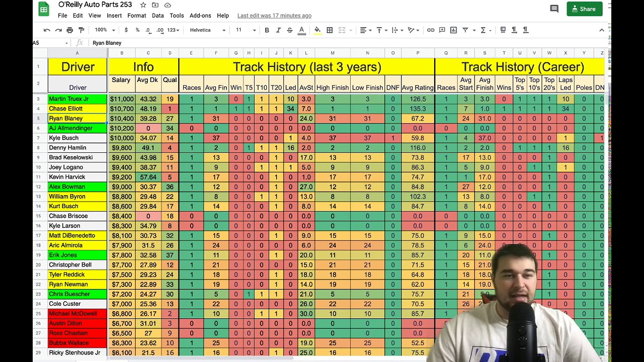Click the Redo icon
Viewport: 644px width, 362px height.
pos(58,30)
